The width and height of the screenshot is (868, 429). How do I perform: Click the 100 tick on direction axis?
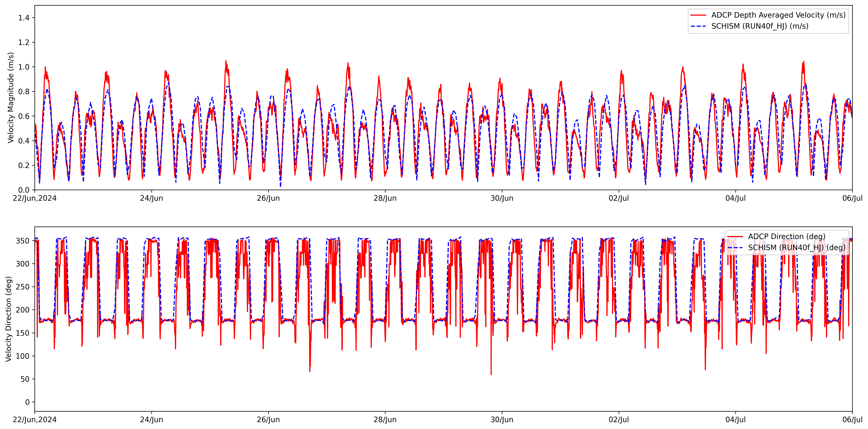pyautogui.click(x=23, y=356)
